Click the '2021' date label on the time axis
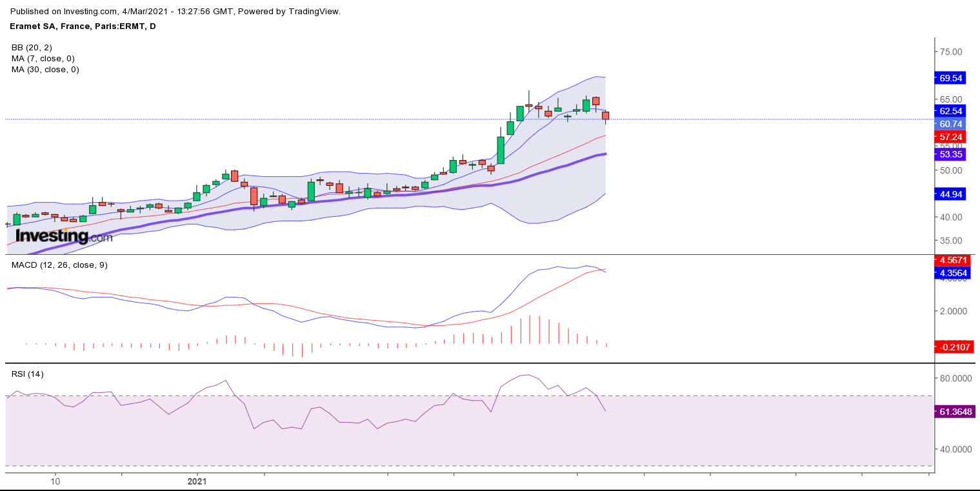The width and height of the screenshot is (980, 491). click(196, 481)
